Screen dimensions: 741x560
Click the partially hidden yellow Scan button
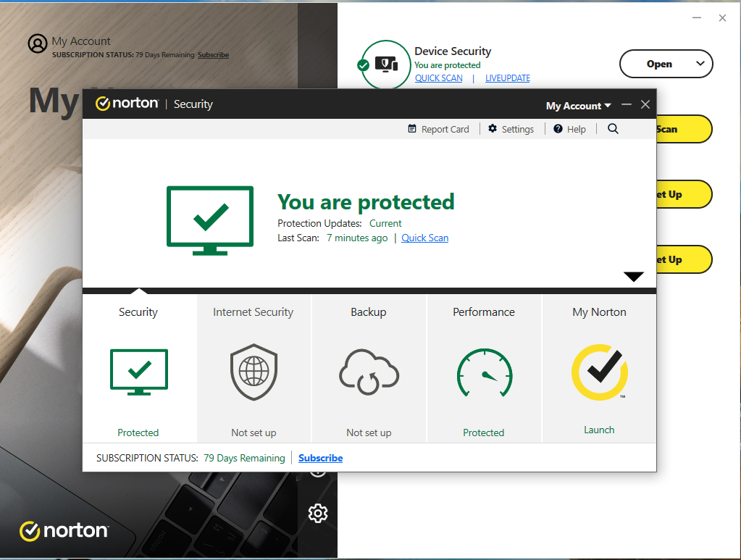click(684, 129)
